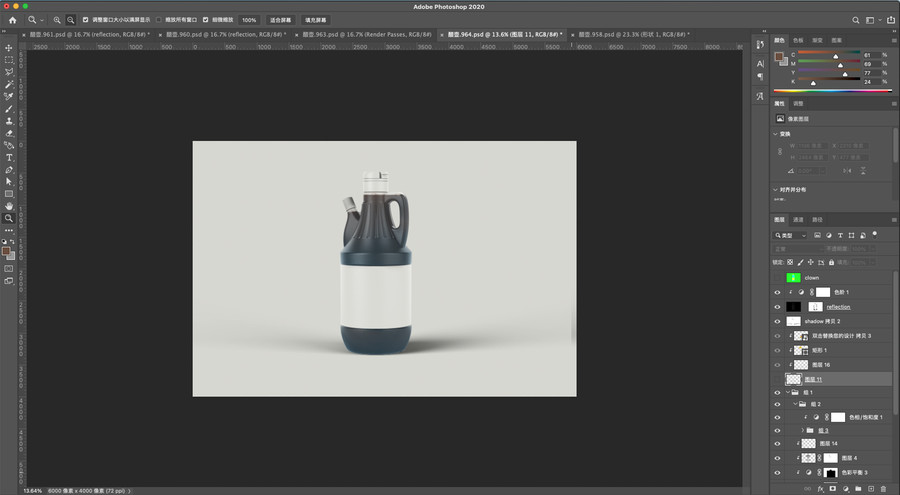Hide the 组 1 group
Screen dimensions: 900x495
point(778,393)
